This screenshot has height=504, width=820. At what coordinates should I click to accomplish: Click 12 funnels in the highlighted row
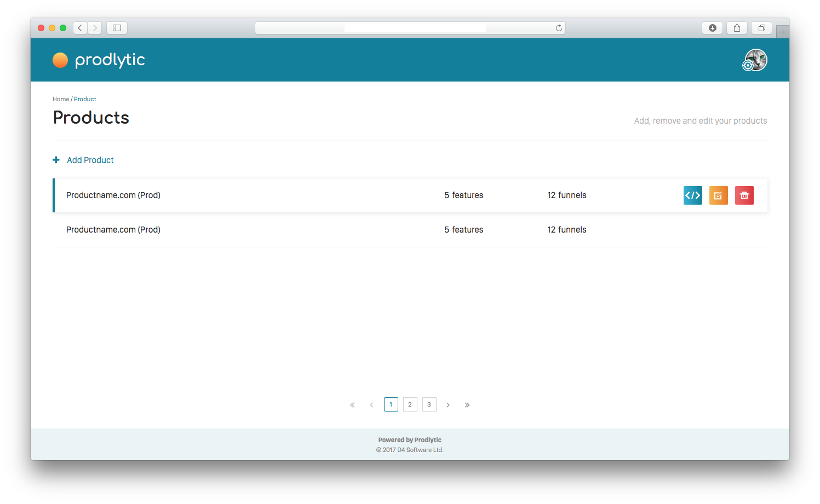567,195
